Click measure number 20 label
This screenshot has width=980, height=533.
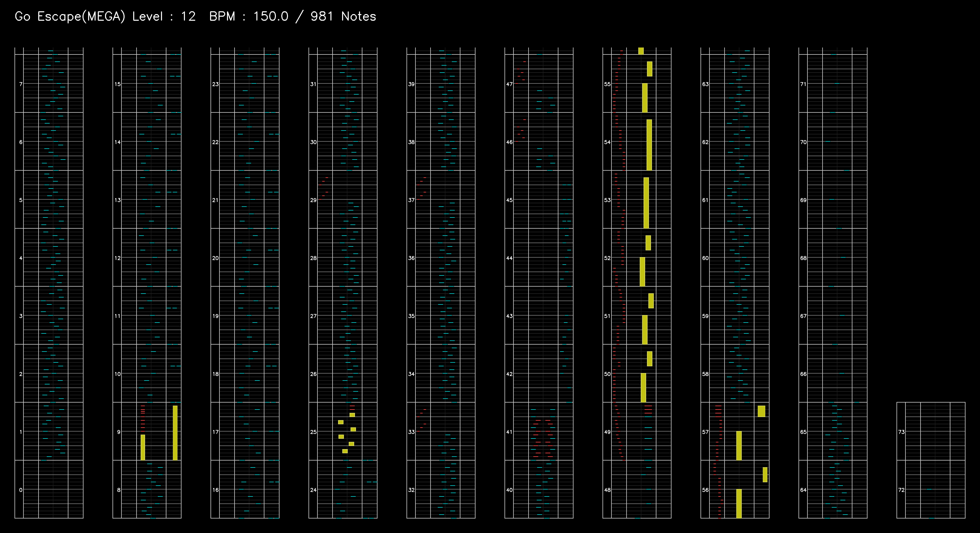(215, 258)
